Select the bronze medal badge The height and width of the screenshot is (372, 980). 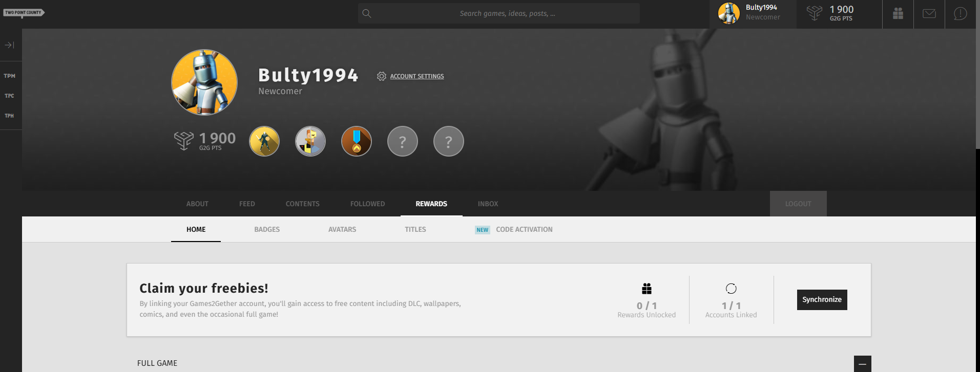click(357, 141)
